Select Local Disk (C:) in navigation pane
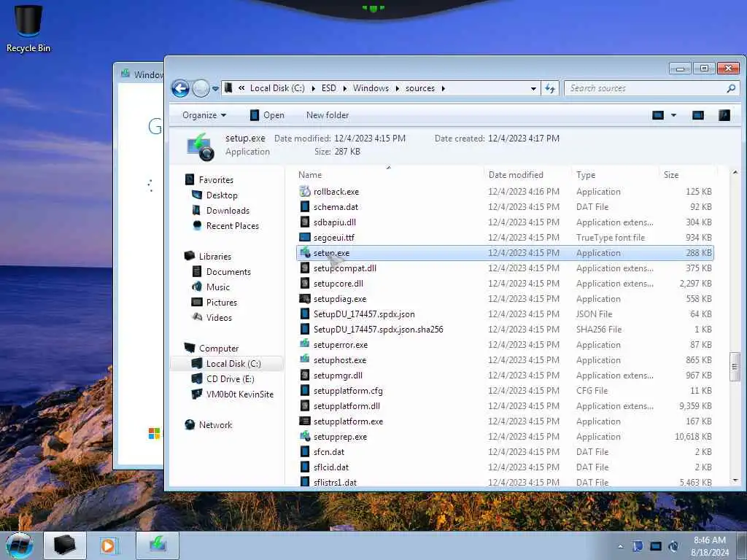 click(233, 364)
